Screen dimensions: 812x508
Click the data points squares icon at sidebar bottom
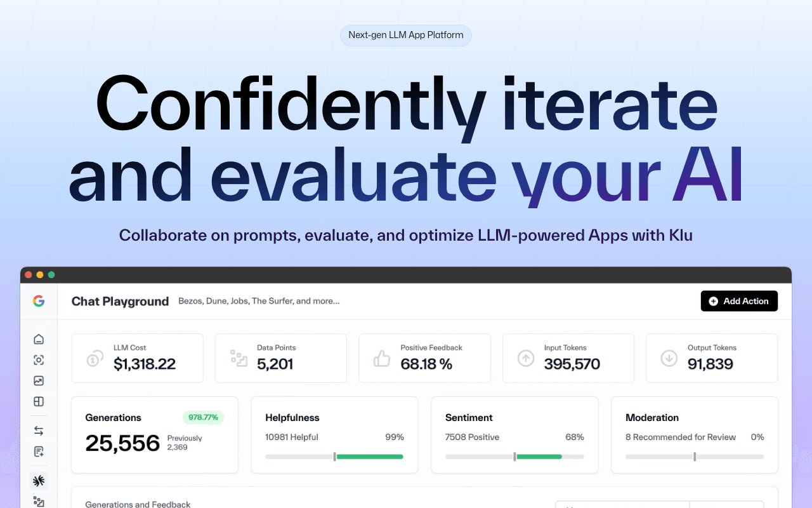(39, 502)
